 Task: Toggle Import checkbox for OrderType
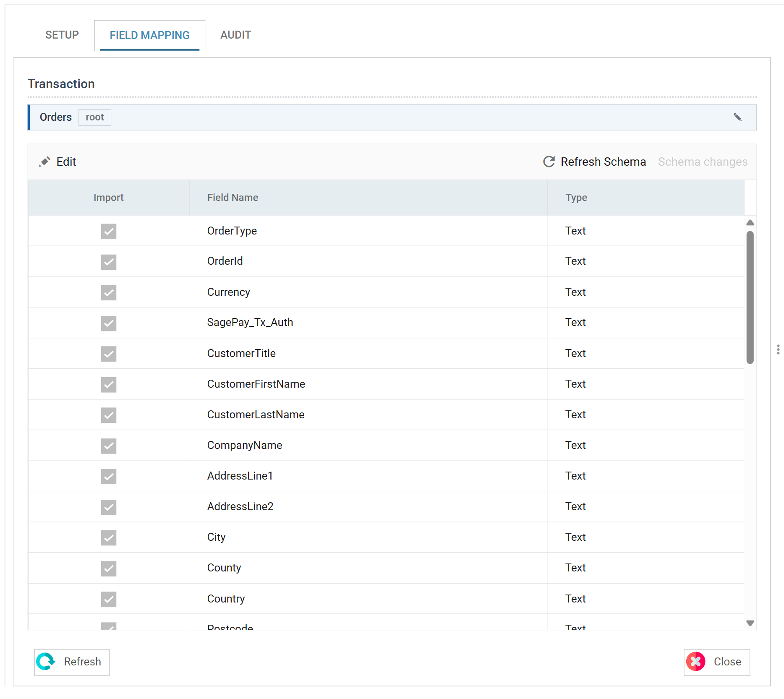click(x=109, y=231)
